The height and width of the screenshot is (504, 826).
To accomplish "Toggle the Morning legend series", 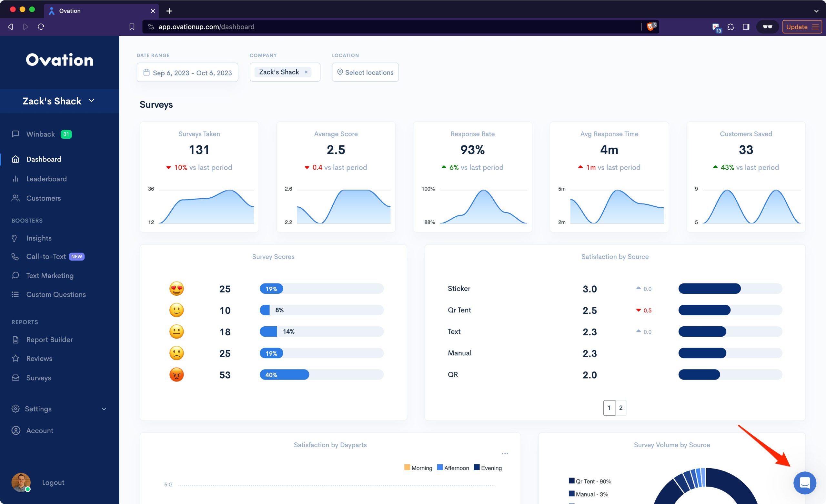I will 418,468.
